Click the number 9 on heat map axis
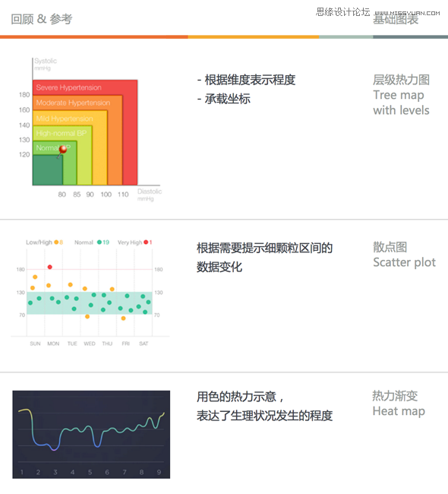448x494 pixels. tap(159, 472)
